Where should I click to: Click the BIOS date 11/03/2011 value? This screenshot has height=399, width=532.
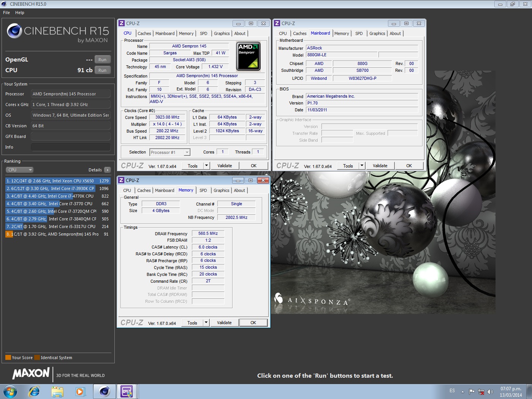pos(362,110)
